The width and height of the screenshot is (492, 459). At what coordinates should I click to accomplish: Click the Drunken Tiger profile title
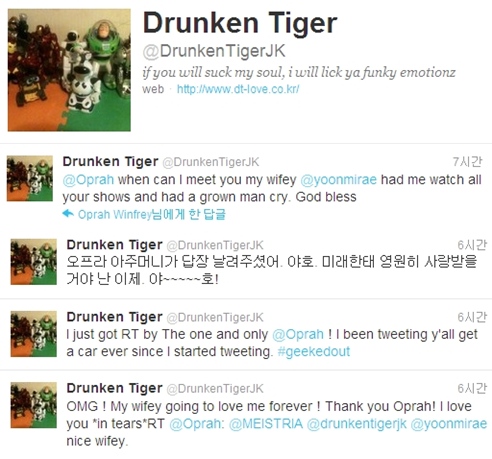coord(240,23)
